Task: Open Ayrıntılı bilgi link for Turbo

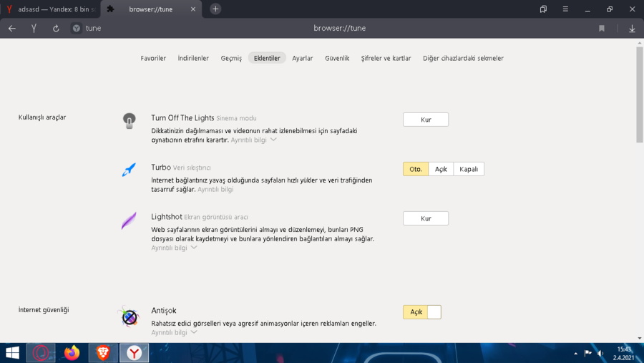Action: point(215,189)
